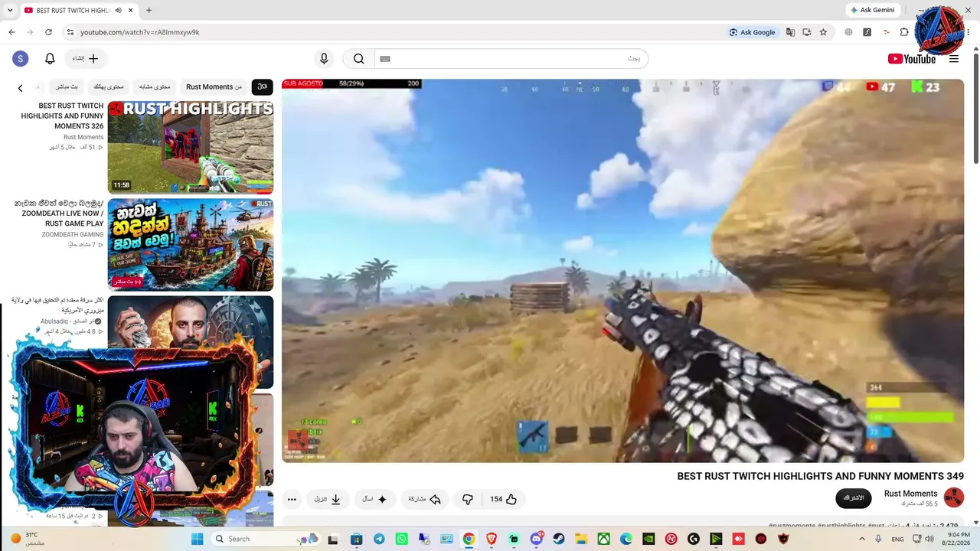This screenshot has height=551, width=980.
Task: Open title 'BEST RUST TWITCH HIGHLIGHTS AND FUNNY MOMENTS 326'
Action: (62, 116)
